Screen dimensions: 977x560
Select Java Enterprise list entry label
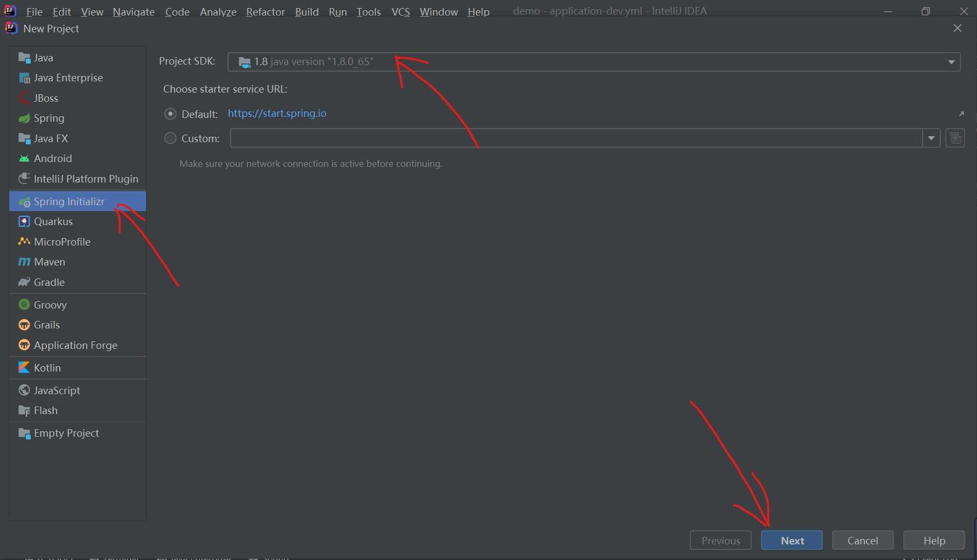coord(68,78)
